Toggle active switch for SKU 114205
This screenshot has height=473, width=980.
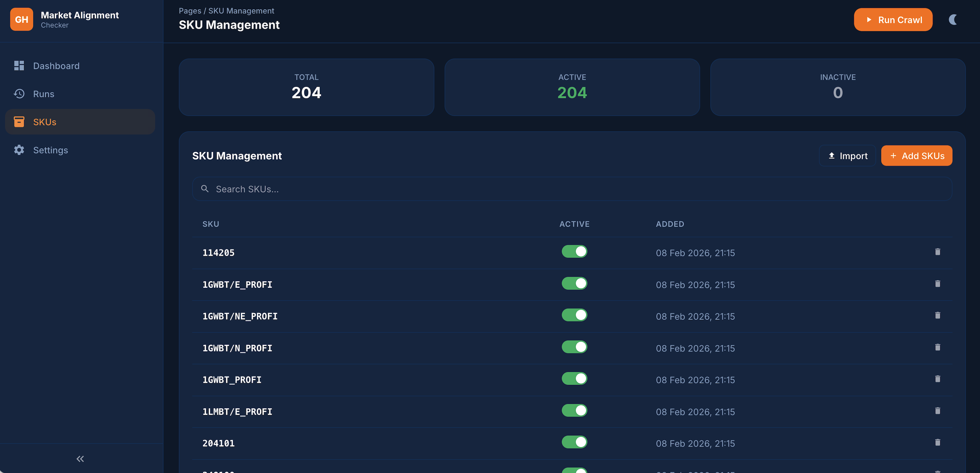click(574, 251)
